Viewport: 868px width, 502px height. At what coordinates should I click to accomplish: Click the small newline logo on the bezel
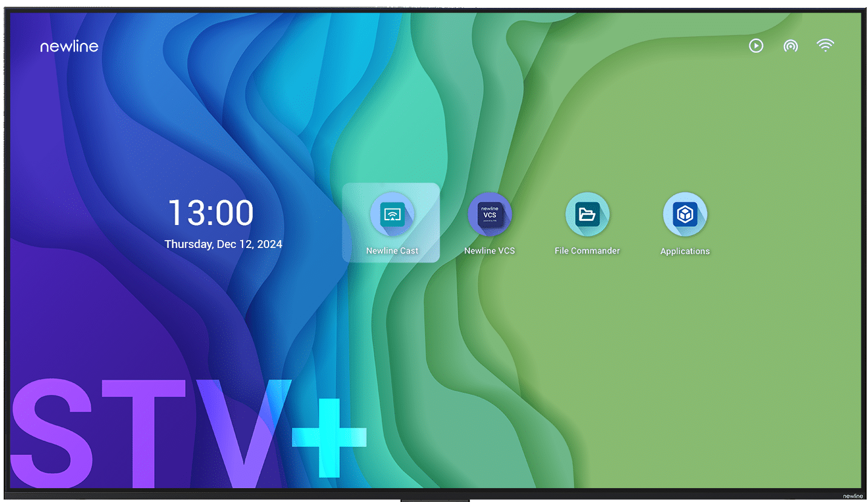853,496
